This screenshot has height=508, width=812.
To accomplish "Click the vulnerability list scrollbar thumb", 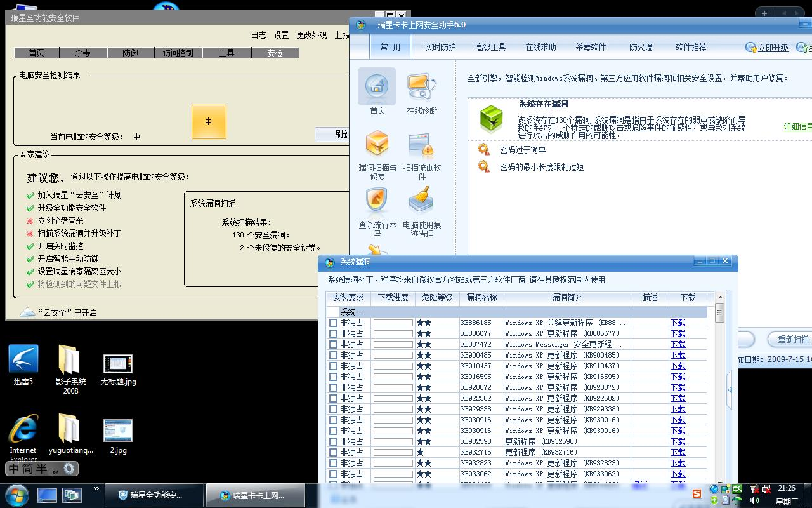I will click(719, 313).
